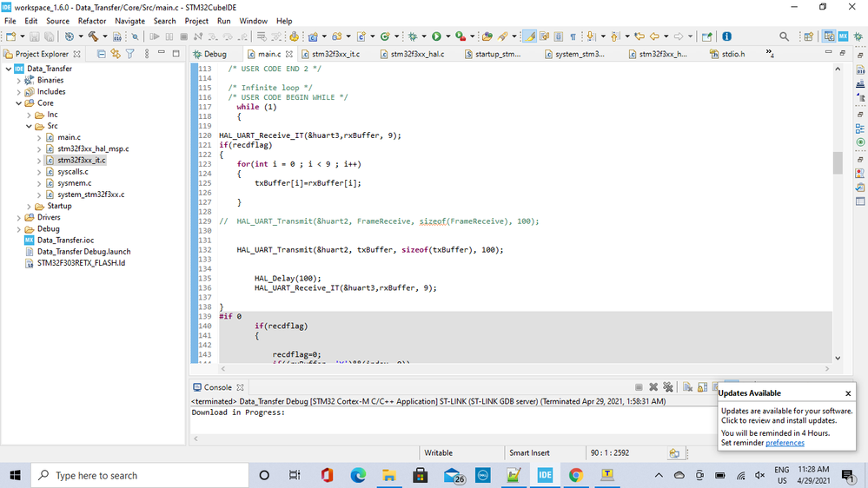Open the Refactor menu
This screenshot has width=868, height=488.
click(x=92, y=21)
